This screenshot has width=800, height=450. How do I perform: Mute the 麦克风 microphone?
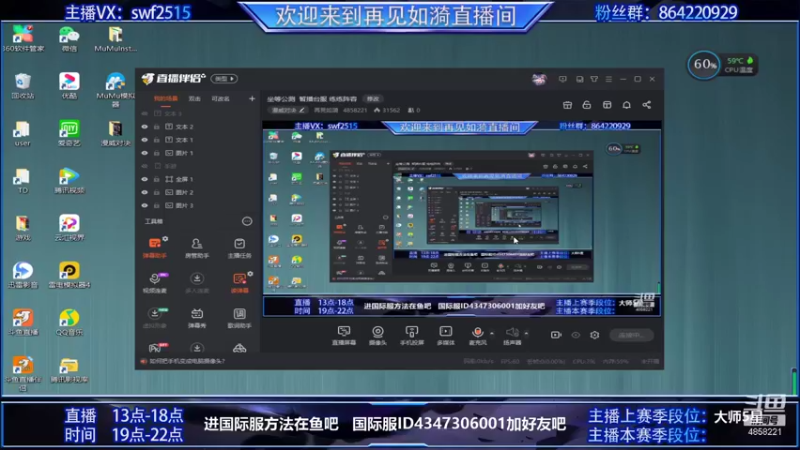[x=478, y=335]
